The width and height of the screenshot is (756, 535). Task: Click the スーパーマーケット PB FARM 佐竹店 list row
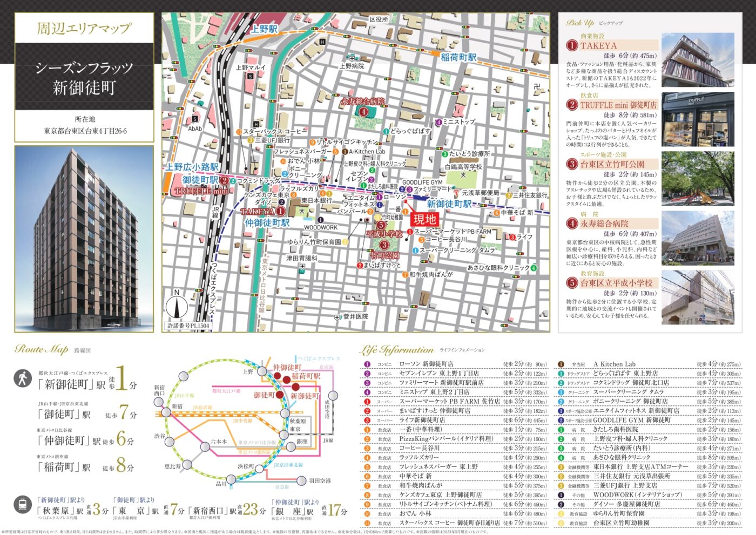[x=456, y=402]
